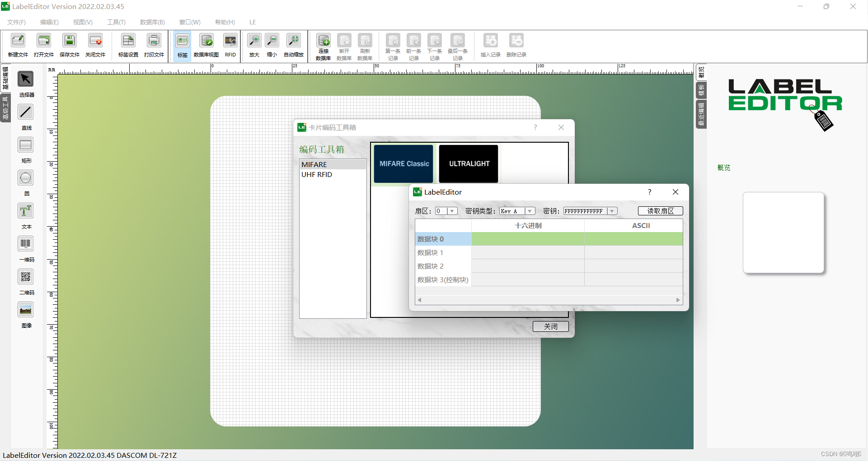Open the 数据库视图 database view icon
The height and width of the screenshot is (461, 868).
[x=206, y=41]
